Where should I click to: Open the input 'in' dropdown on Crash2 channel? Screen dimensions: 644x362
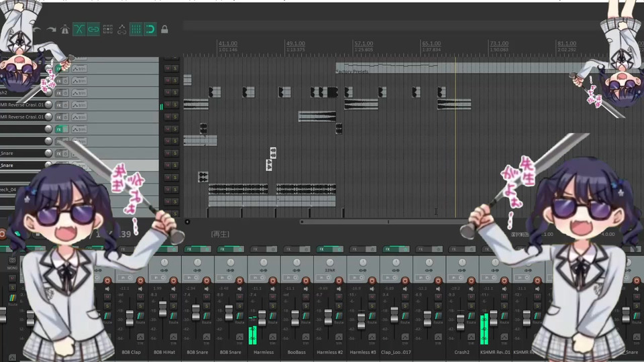(456, 278)
